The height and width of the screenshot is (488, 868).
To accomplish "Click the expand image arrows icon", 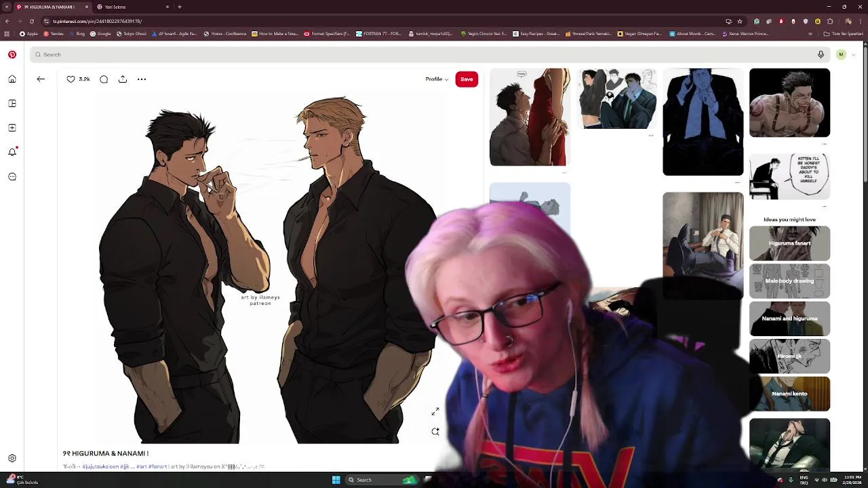I will coord(435,411).
